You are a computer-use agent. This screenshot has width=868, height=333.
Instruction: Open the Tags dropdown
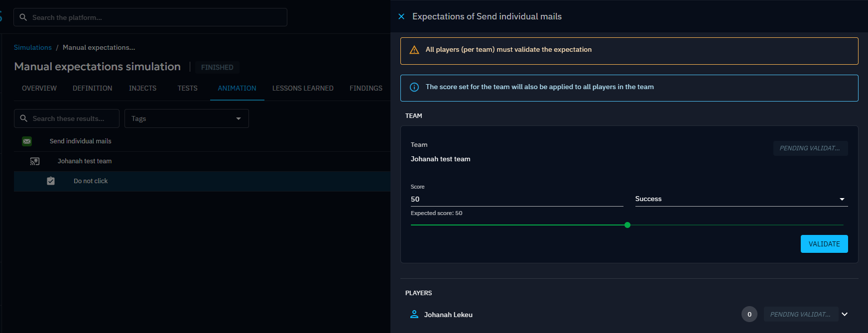(x=186, y=118)
